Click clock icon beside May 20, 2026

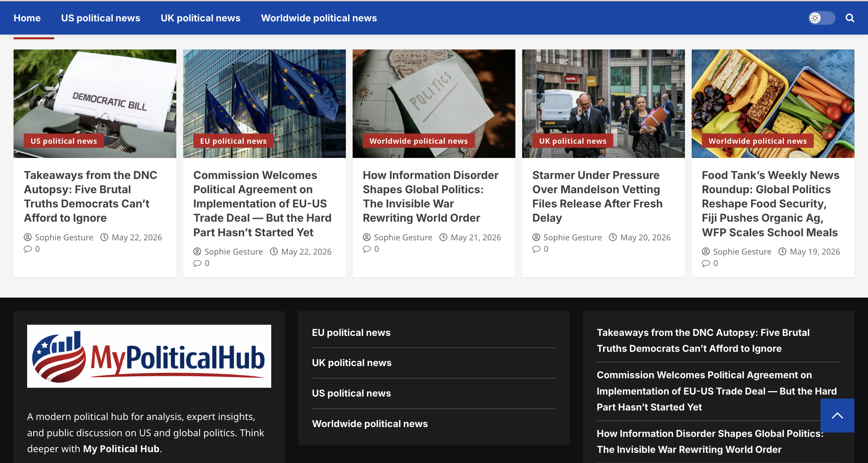point(613,237)
